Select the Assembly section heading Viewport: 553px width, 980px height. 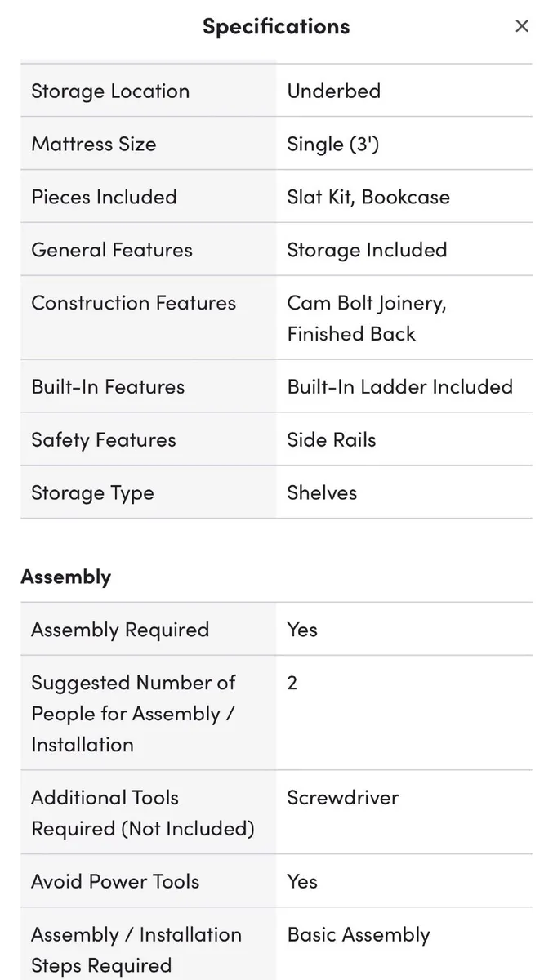(x=66, y=577)
